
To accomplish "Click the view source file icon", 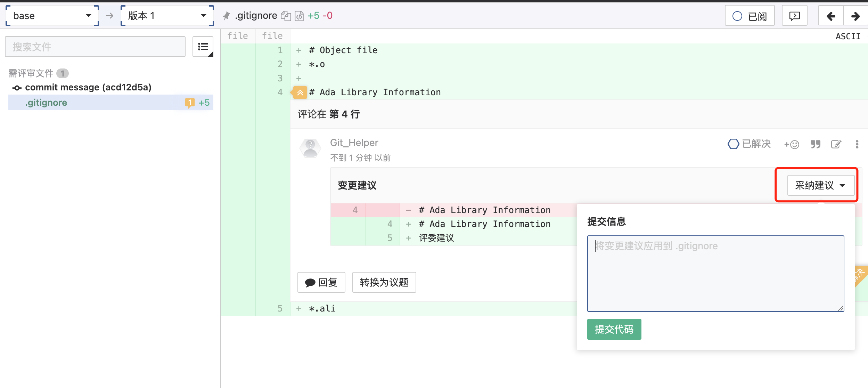I will click(x=299, y=16).
